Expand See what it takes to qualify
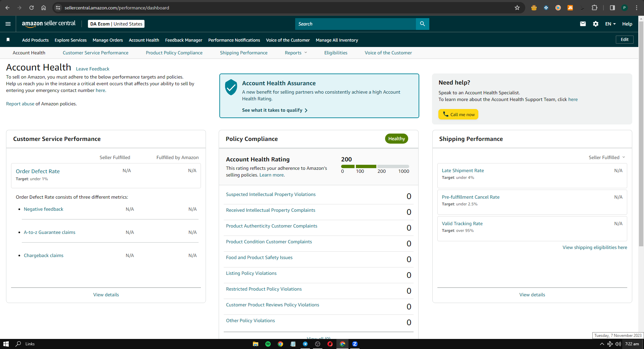 pos(275,110)
